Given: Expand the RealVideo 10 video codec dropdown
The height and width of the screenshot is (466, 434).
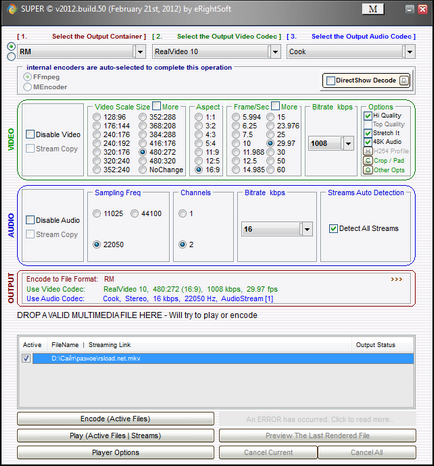Looking at the screenshot, I should point(275,52).
